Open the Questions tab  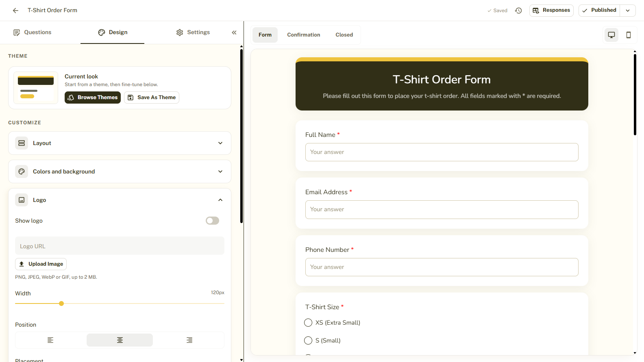[32, 33]
